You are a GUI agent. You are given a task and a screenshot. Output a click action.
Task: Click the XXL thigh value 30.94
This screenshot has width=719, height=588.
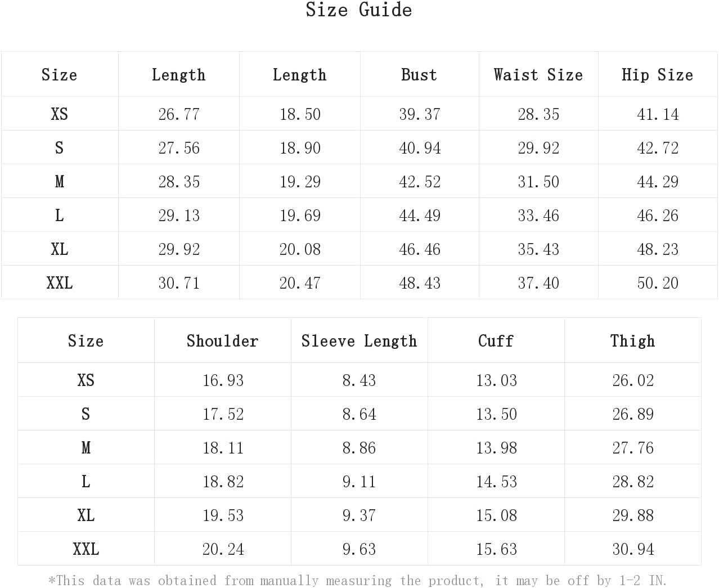(x=633, y=549)
